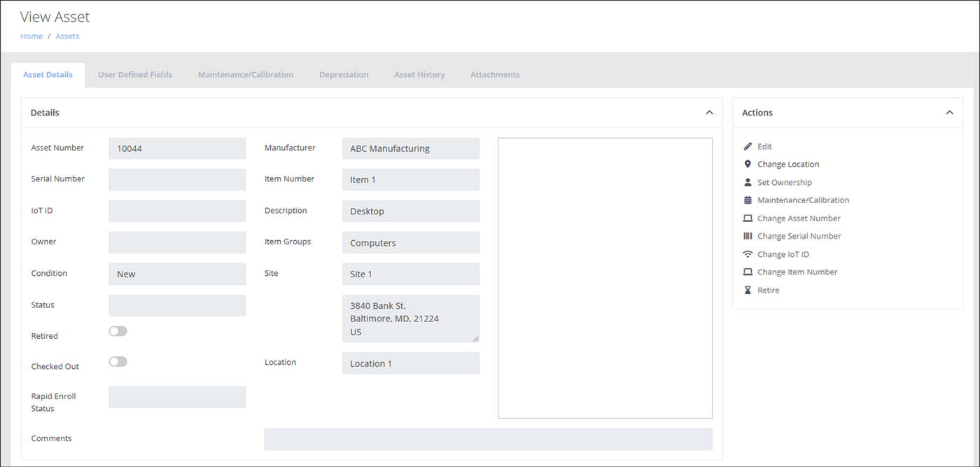Viewport: 980px width, 467px height.
Task: Select Change Serial Number action
Action: click(799, 236)
